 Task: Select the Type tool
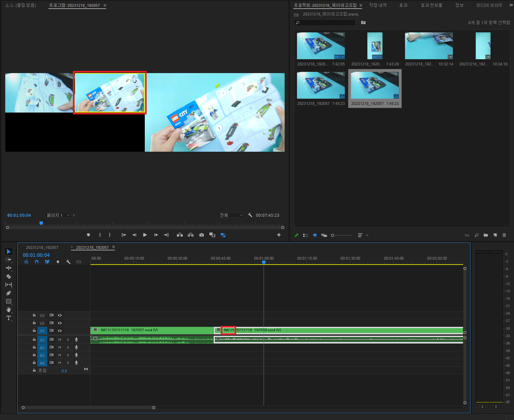[9, 318]
